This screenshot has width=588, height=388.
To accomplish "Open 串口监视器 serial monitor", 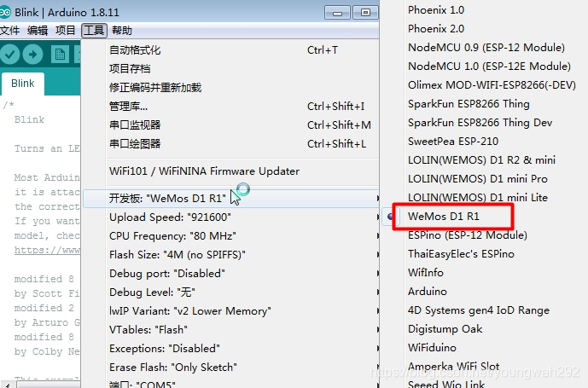I will (x=230, y=125).
